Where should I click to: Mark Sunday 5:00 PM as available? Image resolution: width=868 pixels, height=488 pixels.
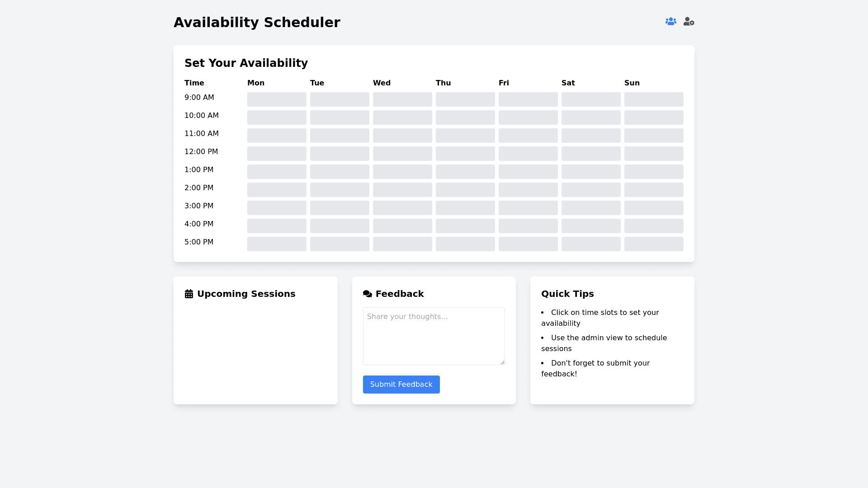point(654,244)
